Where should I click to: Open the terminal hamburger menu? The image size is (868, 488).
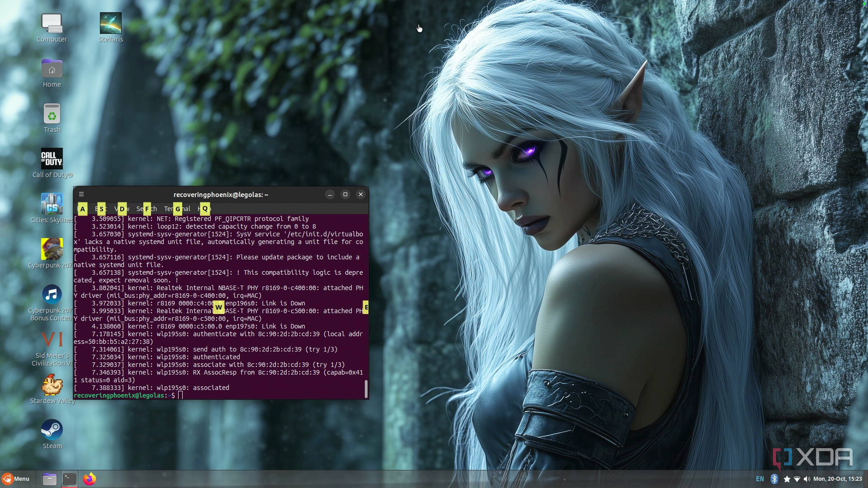pyautogui.click(x=81, y=194)
